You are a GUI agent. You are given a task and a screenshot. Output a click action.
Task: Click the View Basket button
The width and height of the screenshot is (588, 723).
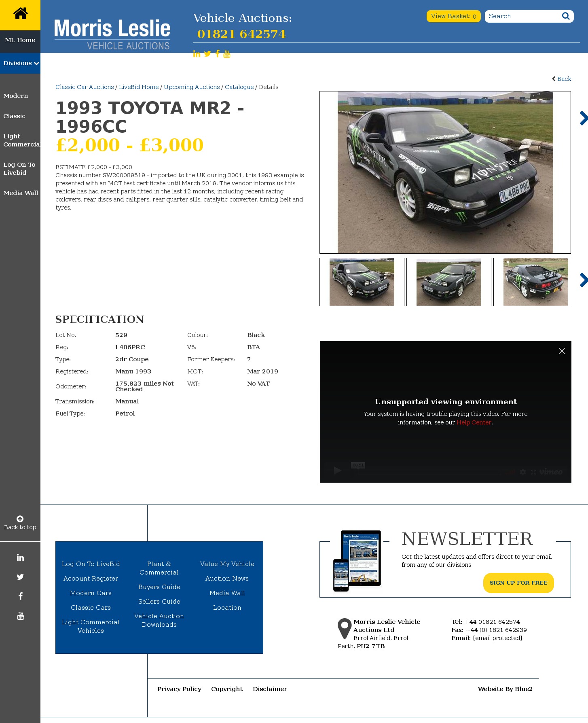coord(453,16)
